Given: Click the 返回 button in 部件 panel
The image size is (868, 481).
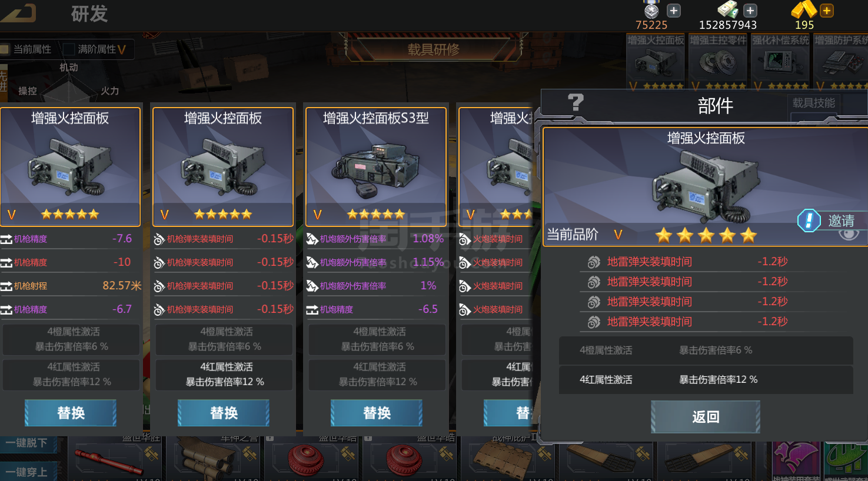Looking at the screenshot, I should click(x=706, y=417).
